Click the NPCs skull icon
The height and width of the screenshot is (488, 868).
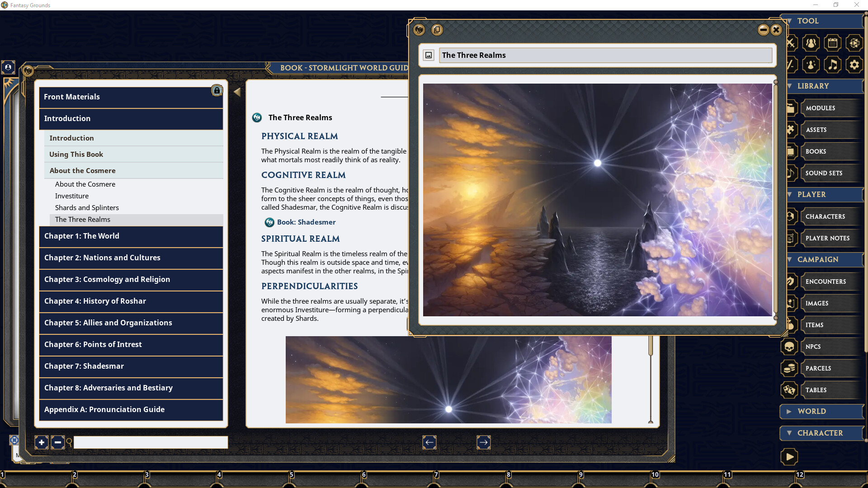[x=789, y=347]
